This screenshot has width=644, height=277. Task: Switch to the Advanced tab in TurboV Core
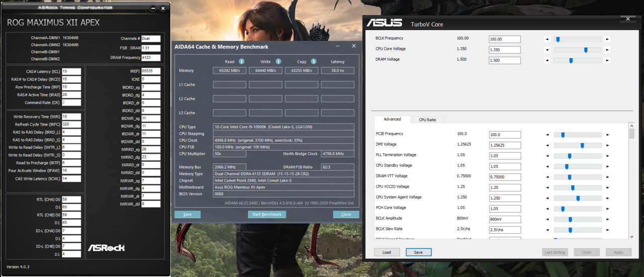coord(392,119)
